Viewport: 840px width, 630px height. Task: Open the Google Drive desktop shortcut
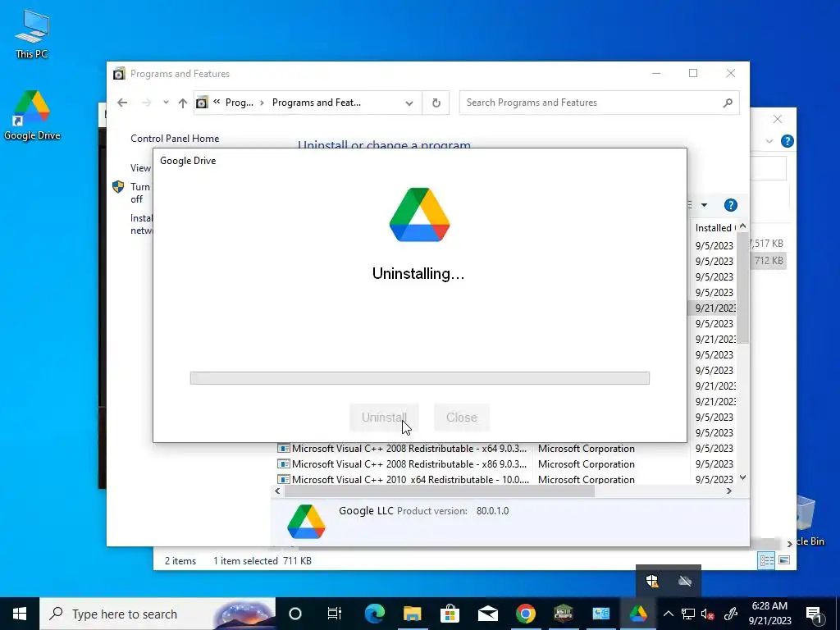(x=32, y=115)
